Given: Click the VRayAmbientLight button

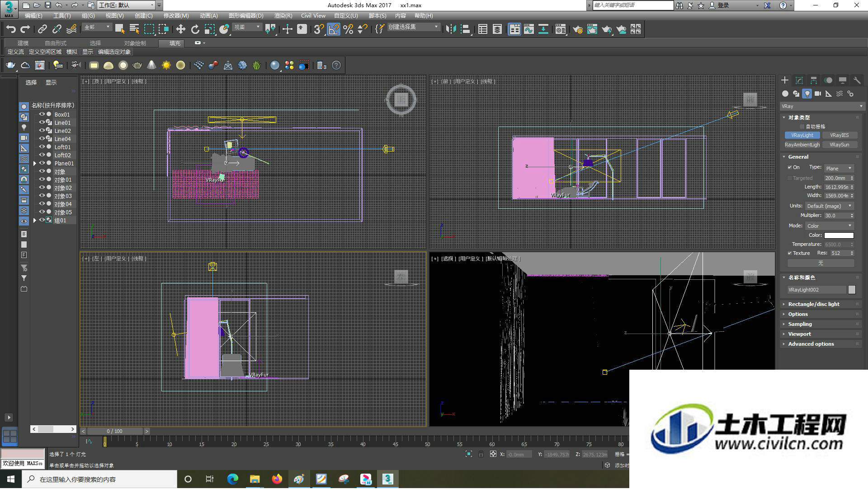Looking at the screenshot, I should coord(802,145).
